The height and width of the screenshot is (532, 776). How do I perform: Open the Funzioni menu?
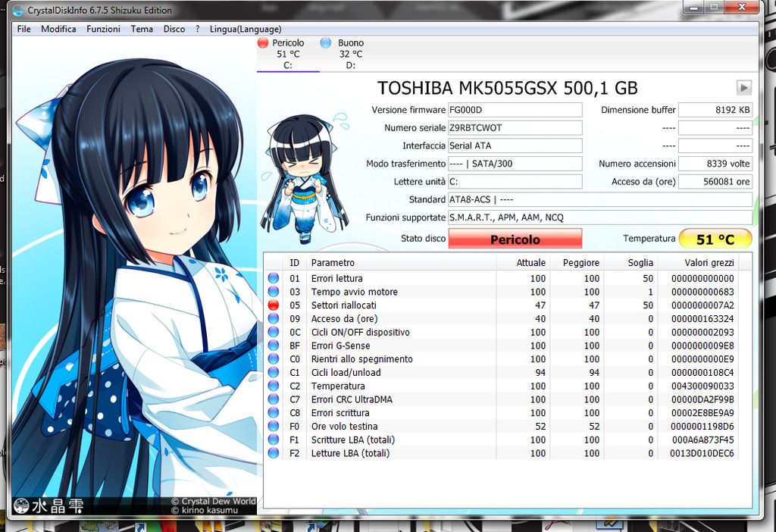[103, 29]
